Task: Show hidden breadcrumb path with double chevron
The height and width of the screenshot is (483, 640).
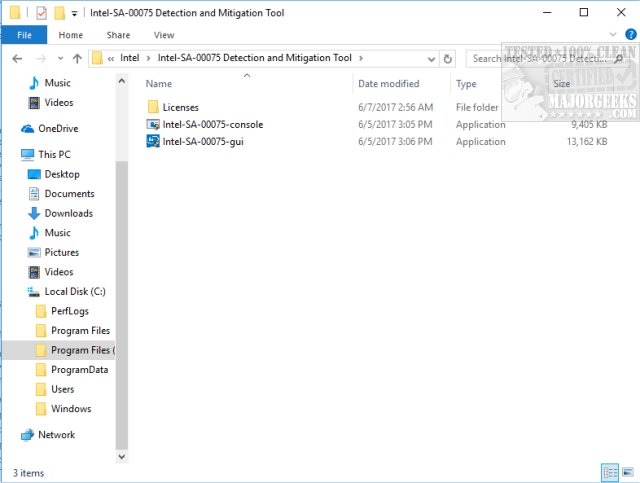Action: [111, 59]
